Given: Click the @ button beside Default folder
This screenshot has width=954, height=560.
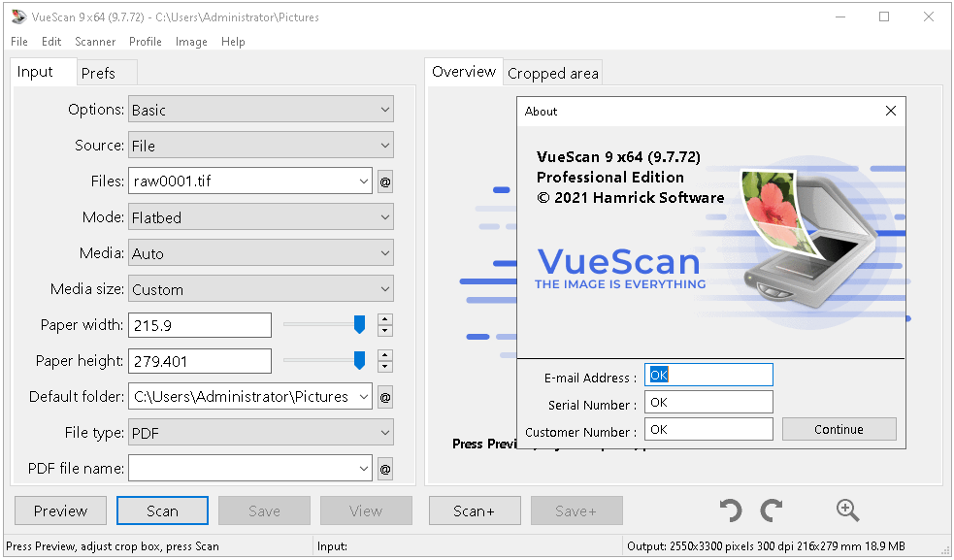Looking at the screenshot, I should 385,398.
